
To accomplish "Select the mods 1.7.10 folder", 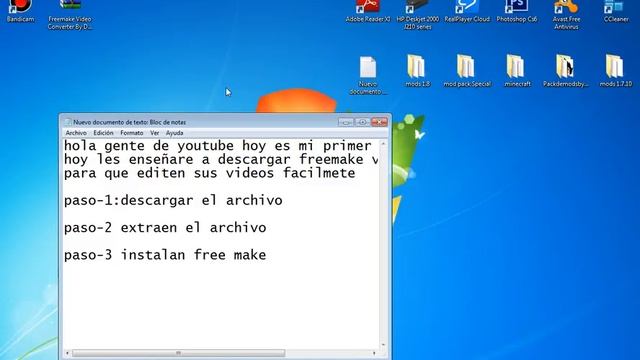I will [x=616, y=71].
